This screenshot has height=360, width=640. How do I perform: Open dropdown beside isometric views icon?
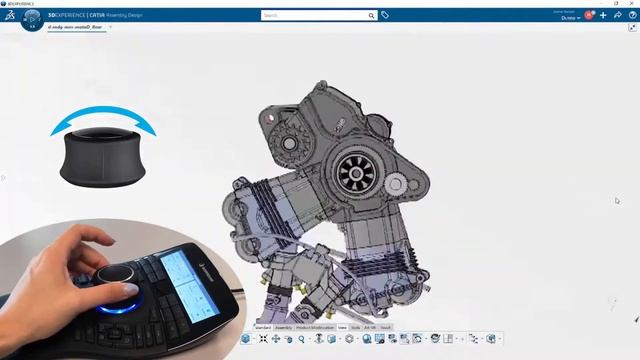pos(340,339)
